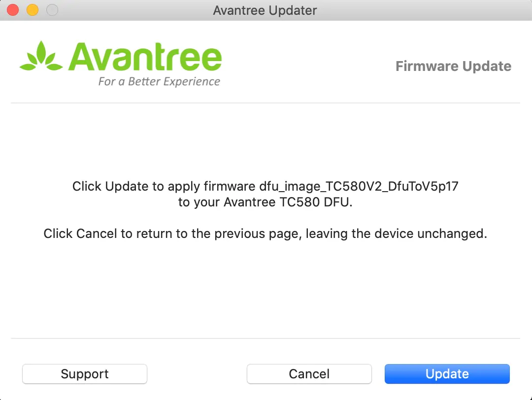Screen dimensions: 532x400
Task: Click the "For a Better Experience" tagline
Action: (159, 81)
